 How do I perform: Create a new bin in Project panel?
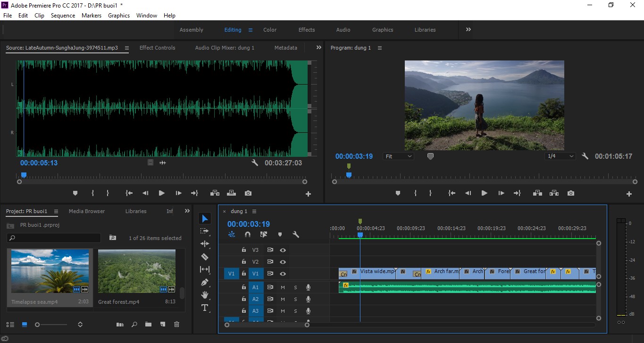coord(148,325)
